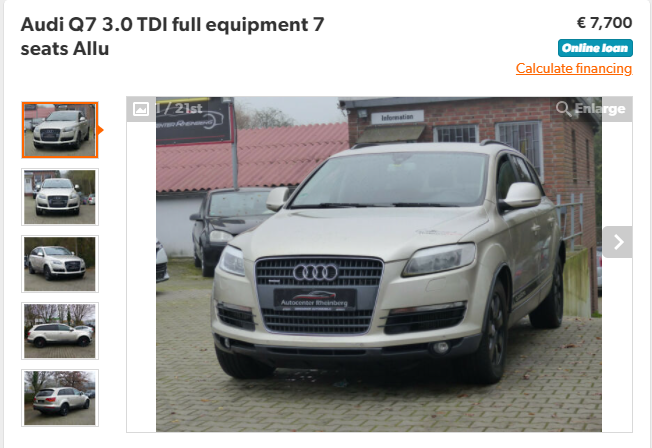Screen dimensions: 652x448
Task: Click the orange arrow marker beside first thumbnail
Action: [100, 130]
